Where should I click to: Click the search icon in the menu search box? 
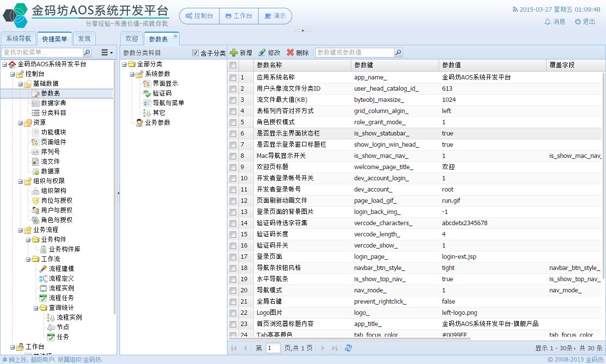coord(87,52)
